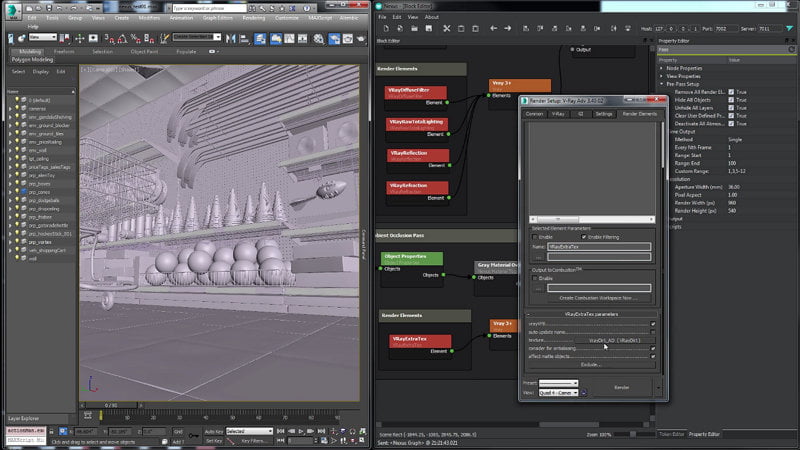Toggle the Hide All Objects checkbox

(x=731, y=102)
